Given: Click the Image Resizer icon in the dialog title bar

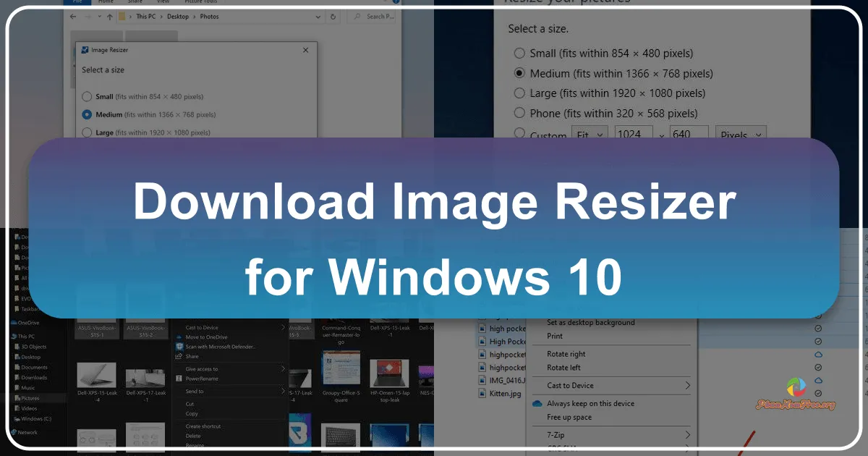Looking at the screenshot, I should [85, 50].
